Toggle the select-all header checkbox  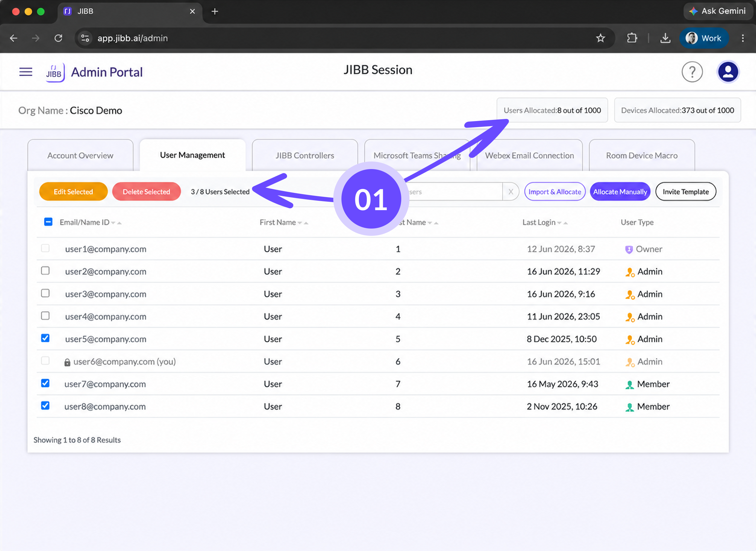click(48, 222)
